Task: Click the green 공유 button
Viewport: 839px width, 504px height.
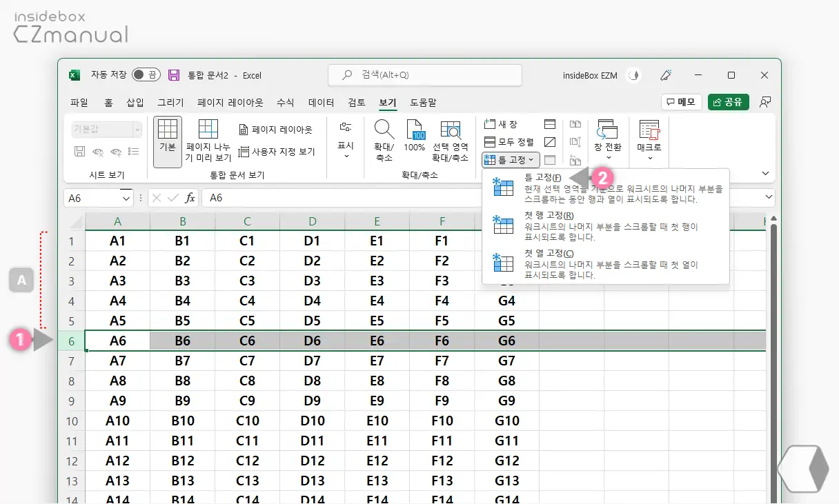Action: tap(729, 102)
